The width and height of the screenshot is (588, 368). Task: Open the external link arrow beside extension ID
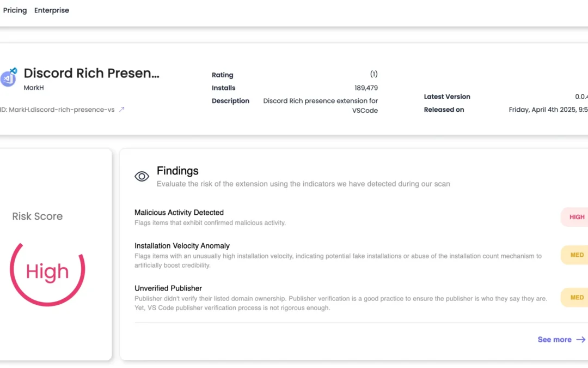point(121,110)
